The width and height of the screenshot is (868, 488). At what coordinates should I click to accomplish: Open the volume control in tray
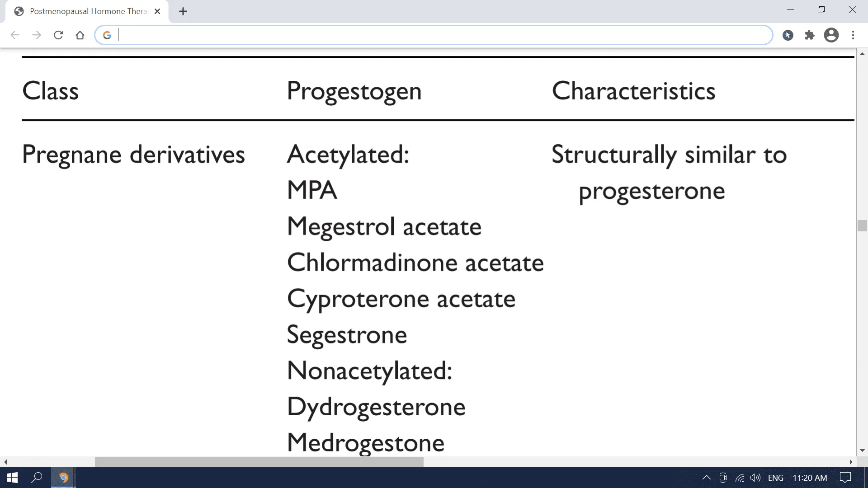coord(755,478)
